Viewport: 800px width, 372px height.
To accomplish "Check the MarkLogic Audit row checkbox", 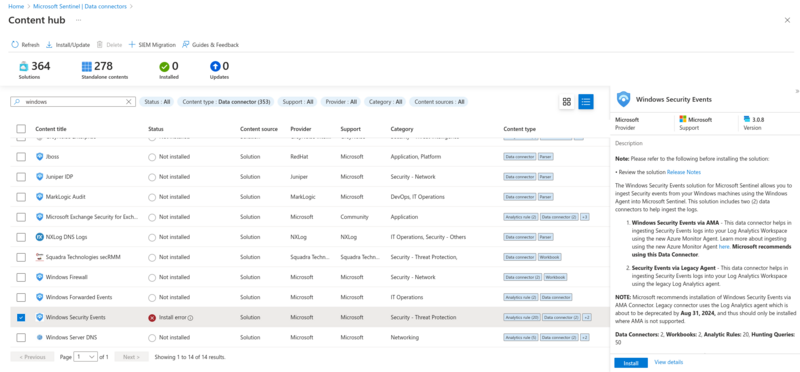I will tap(21, 196).
